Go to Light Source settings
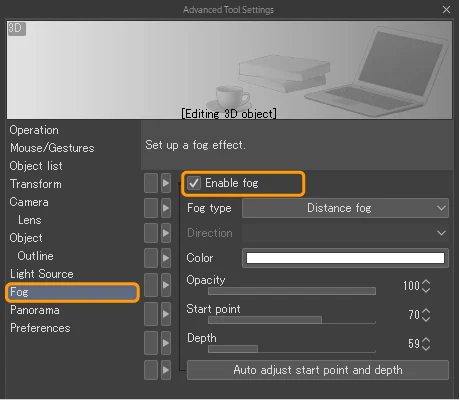Viewport: 460px width, 400px height. pos(42,274)
